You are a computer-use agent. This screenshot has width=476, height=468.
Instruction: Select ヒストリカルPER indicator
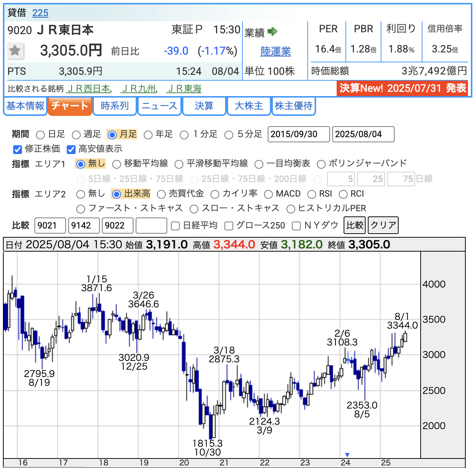point(291,209)
